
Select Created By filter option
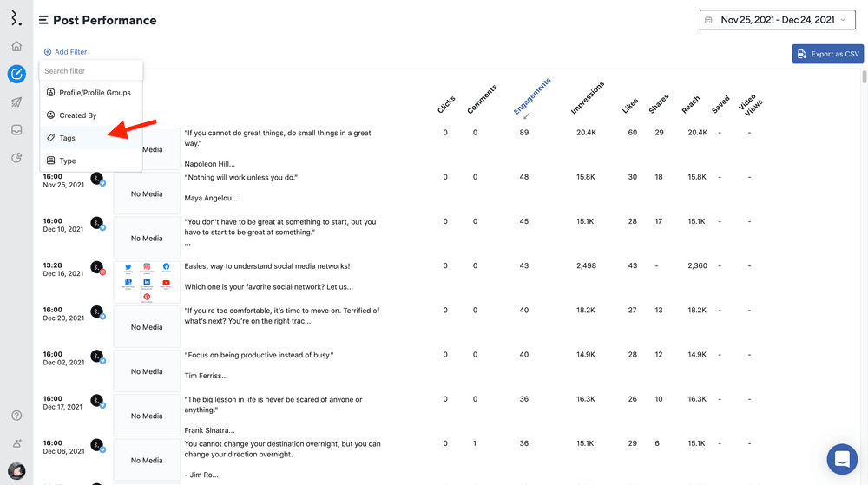77,115
